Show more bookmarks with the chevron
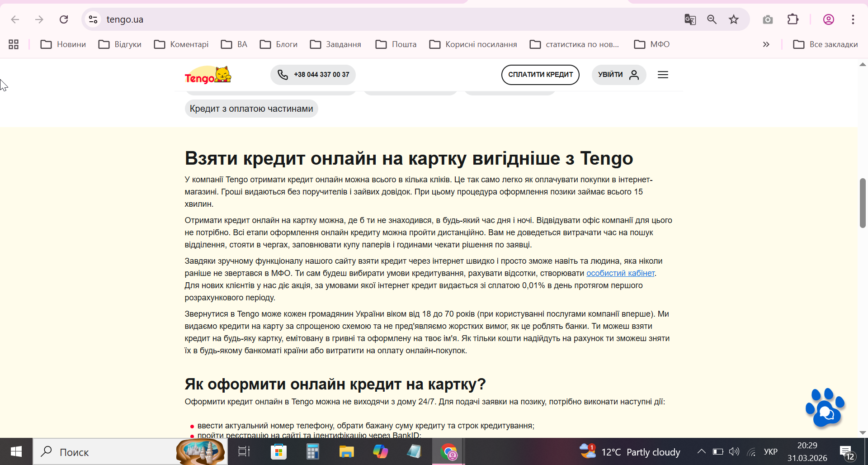 (766, 44)
